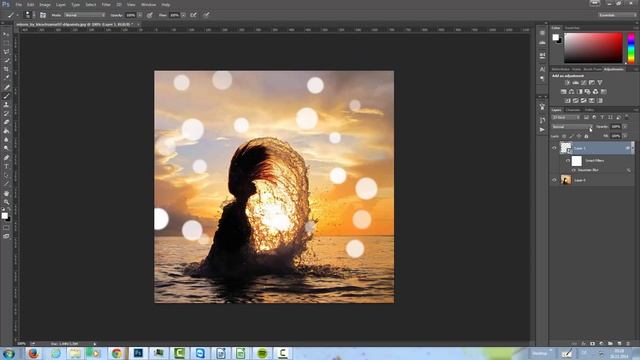The height and width of the screenshot is (360, 640).
Task: Open Chrome from the taskbar
Action: point(116,353)
